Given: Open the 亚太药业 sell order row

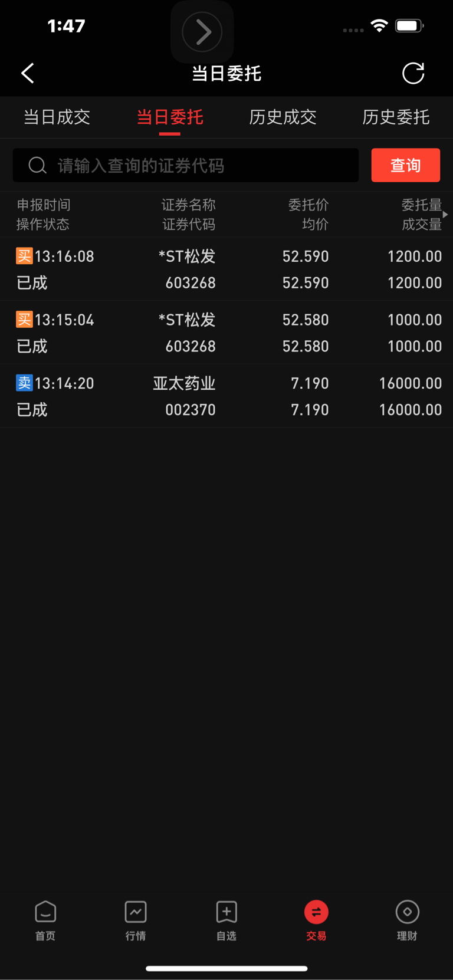Looking at the screenshot, I should point(226,396).
